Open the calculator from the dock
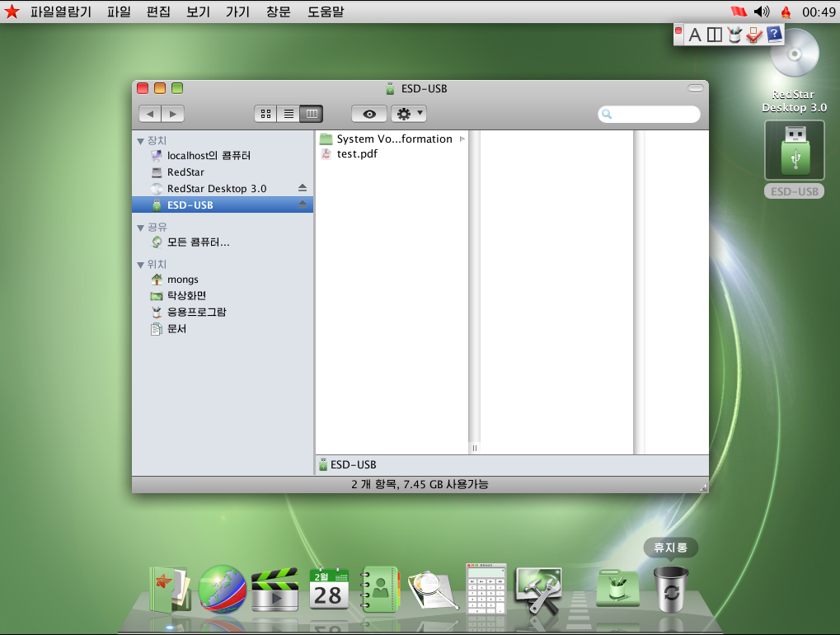The width and height of the screenshot is (840, 635). click(486, 588)
